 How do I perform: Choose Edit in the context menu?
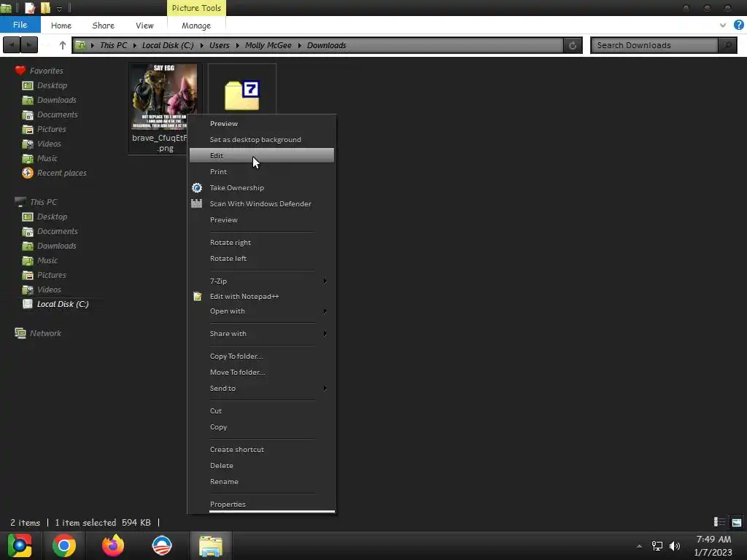[262, 155]
